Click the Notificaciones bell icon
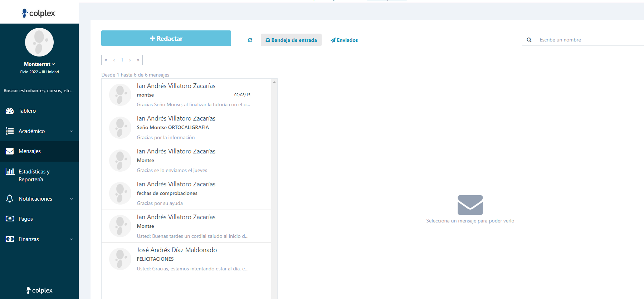This screenshot has width=644, height=299. click(10, 198)
